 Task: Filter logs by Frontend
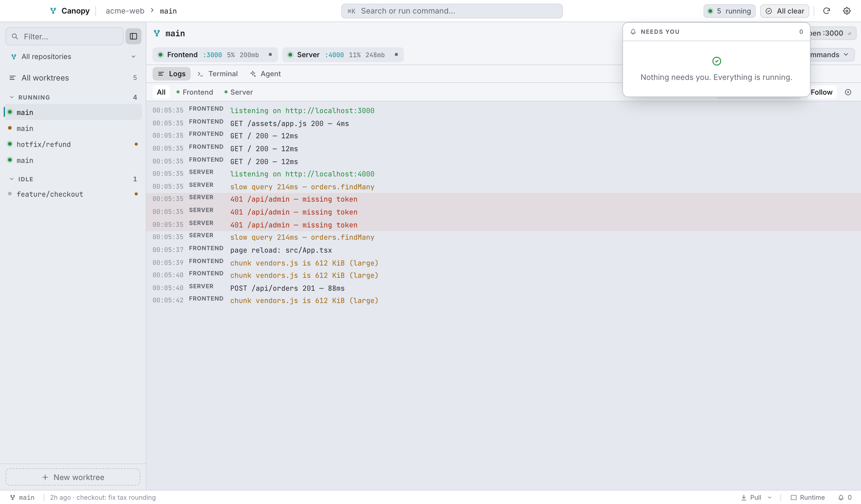(195, 92)
